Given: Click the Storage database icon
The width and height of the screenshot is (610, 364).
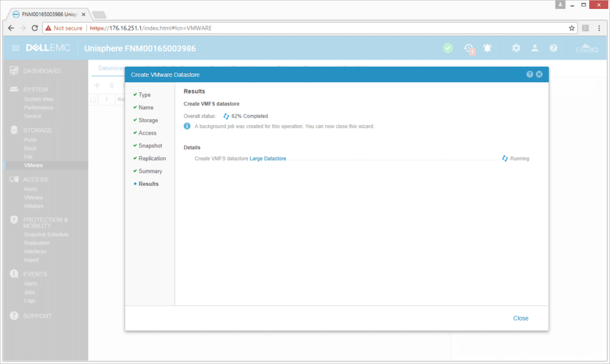Looking at the screenshot, I should coord(14,130).
